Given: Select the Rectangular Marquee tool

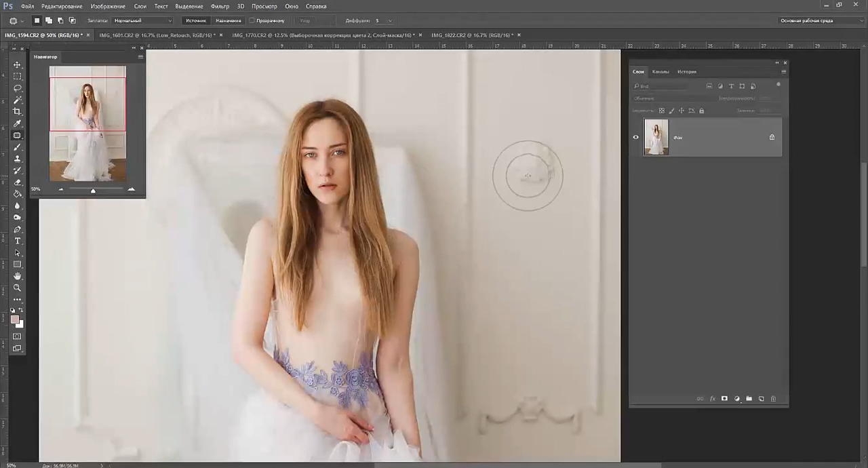Looking at the screenshot, I should click(18, 77).
